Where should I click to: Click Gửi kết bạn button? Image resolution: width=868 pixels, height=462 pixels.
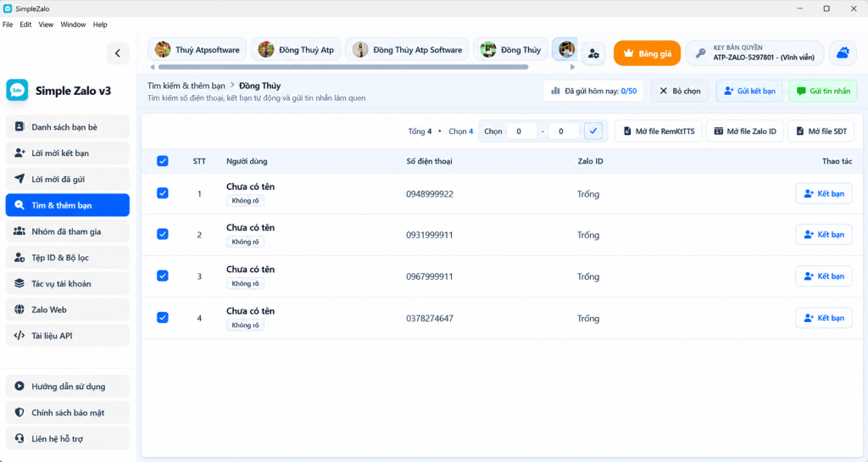coord(749,91)
